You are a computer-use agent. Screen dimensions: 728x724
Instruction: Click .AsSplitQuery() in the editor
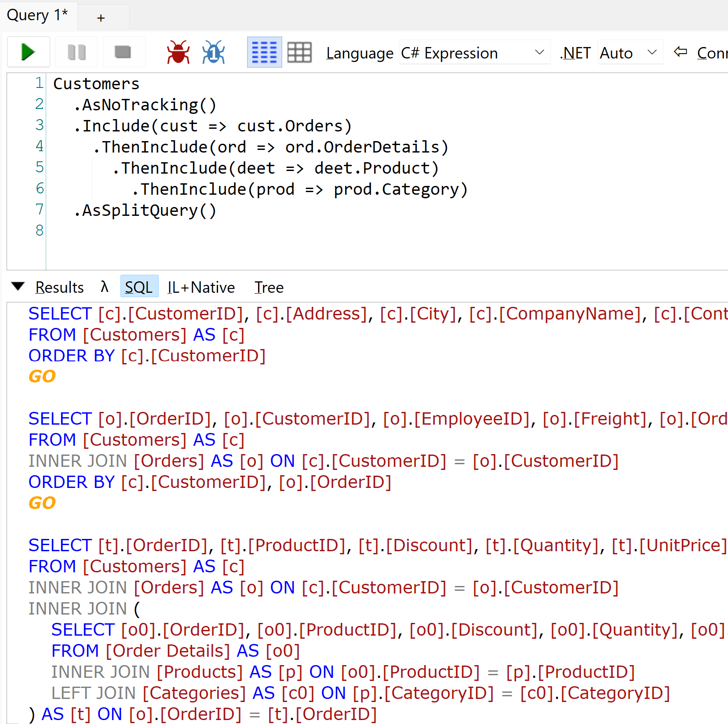pyautogui.click(x=145, y=211)
